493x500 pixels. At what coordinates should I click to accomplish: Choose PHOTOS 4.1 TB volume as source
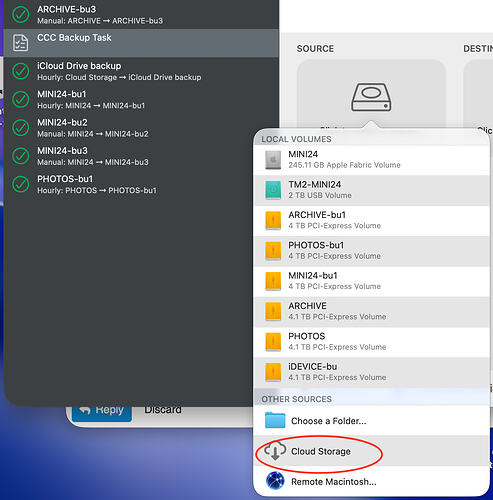[371, 342]
